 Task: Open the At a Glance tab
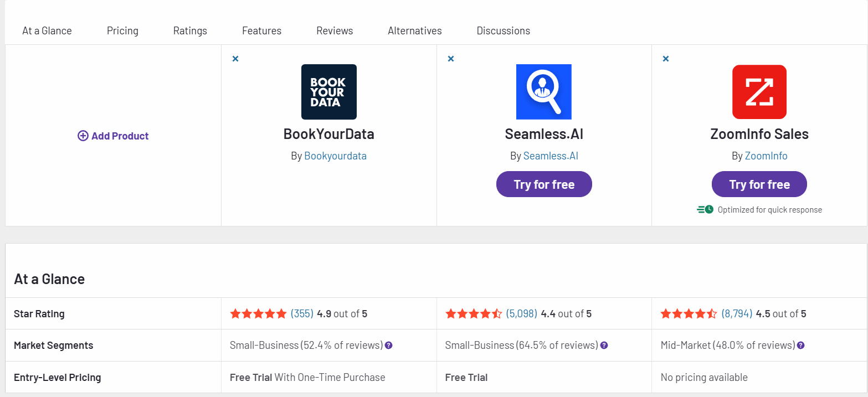[47, 30]
